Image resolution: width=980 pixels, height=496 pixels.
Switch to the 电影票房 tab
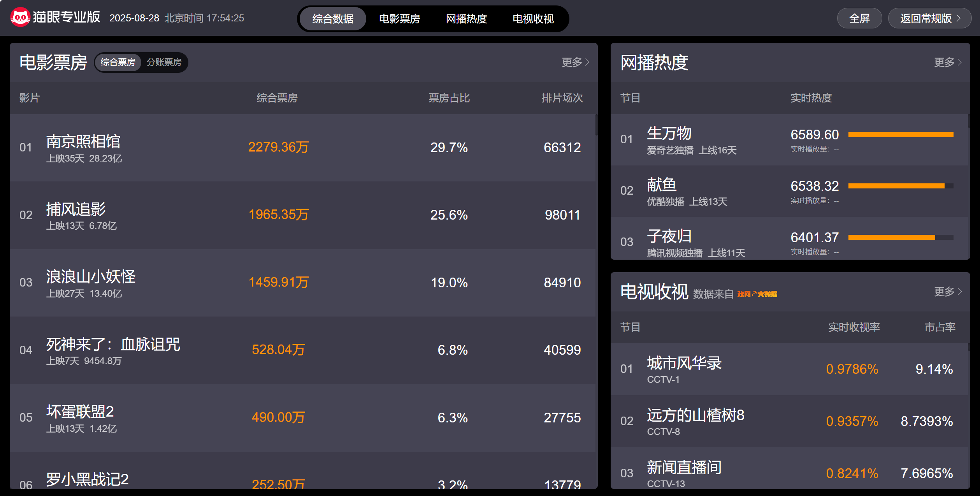click(x=399, y=19)
